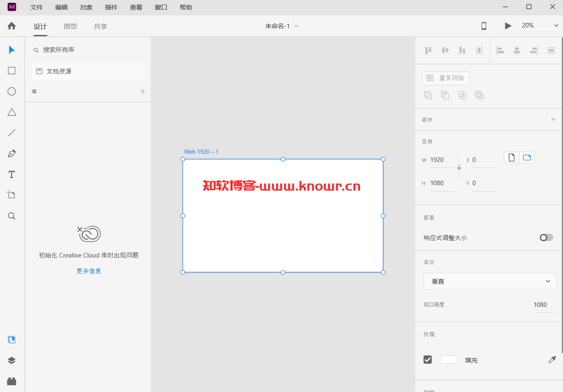The image size is (563, 392).
Task: Activate the Polygon triangle tool
Action: tap(12, 112)
